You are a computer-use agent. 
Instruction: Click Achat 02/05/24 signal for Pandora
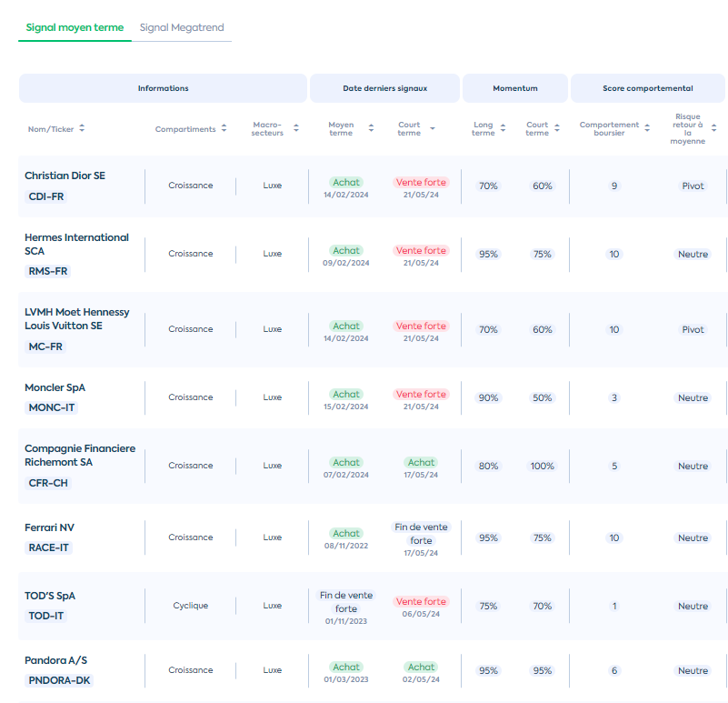421,668
